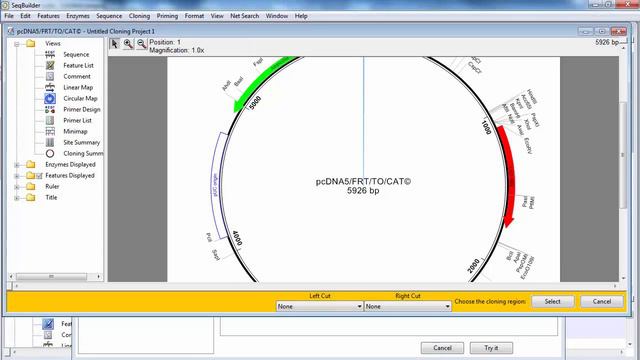Click the SapI enzyme site label
The width and height of the screenshot is (640, 360).
(x=216, y=255)
